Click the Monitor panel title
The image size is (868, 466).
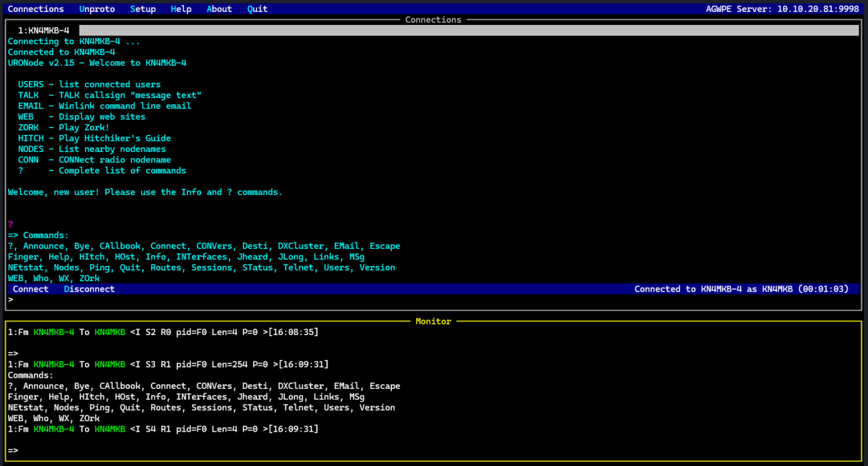click(433, 321)
